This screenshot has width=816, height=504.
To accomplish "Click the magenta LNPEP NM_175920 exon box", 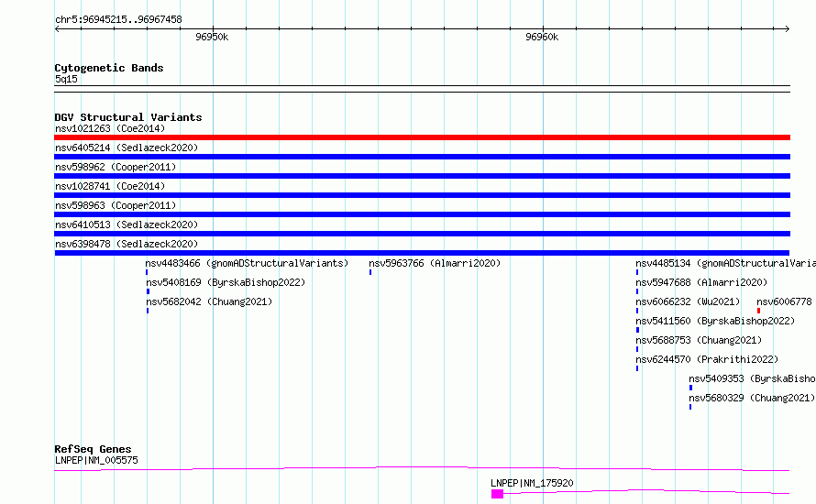I will [498, 494].
